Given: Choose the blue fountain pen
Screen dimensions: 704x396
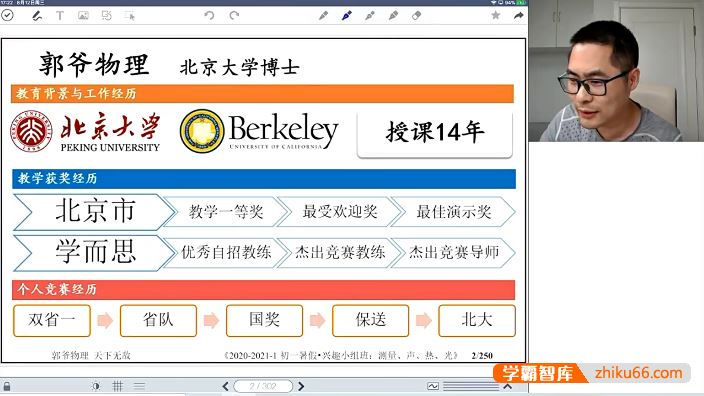Looking at the screenshot, I should point(347,16).
